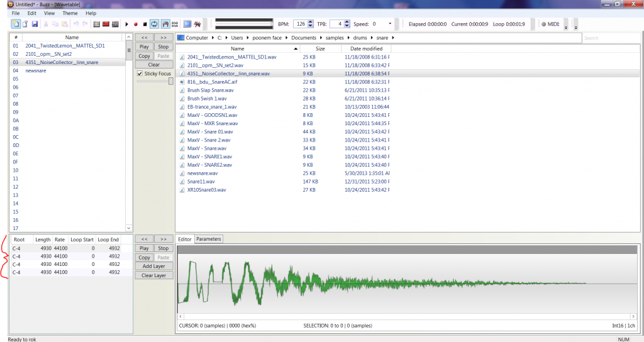Click the Copy toolbar icon
This screenshot has height=342, width=644.
55,25
